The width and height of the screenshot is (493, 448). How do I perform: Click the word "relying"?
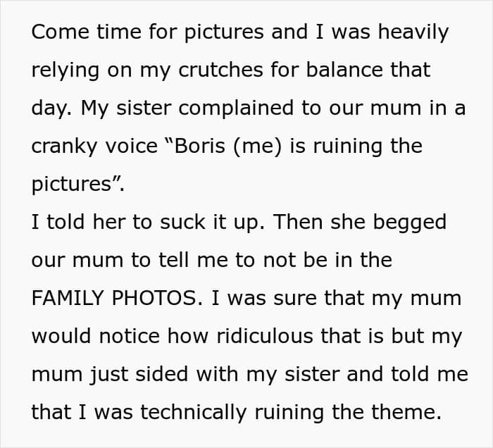click(65, 70)
